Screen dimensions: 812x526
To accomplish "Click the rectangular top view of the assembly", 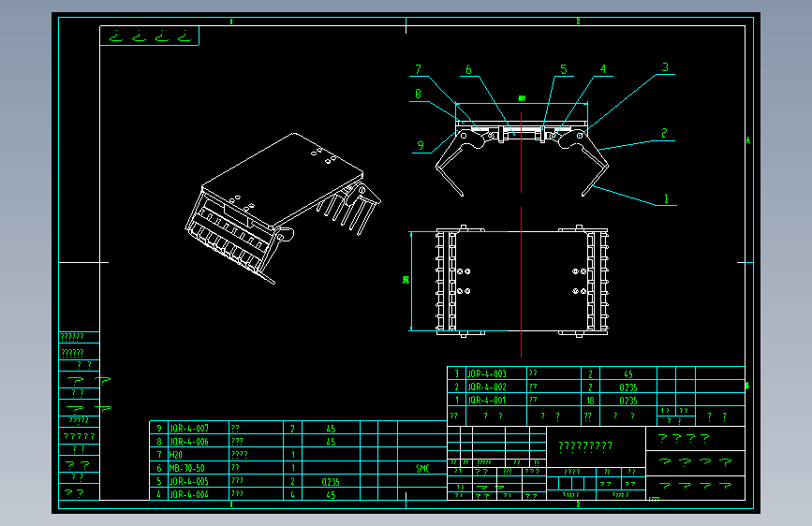I will pyautogui.click(x=522, y=281).
